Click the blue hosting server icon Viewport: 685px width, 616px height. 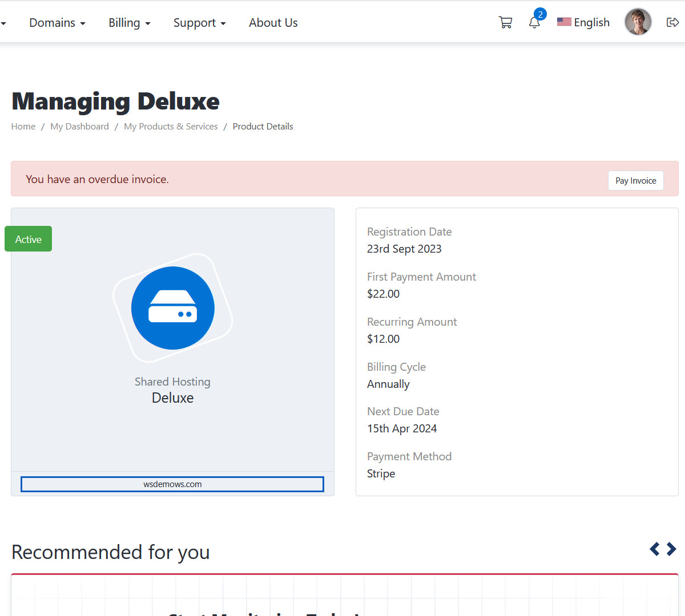coord(173,308)
